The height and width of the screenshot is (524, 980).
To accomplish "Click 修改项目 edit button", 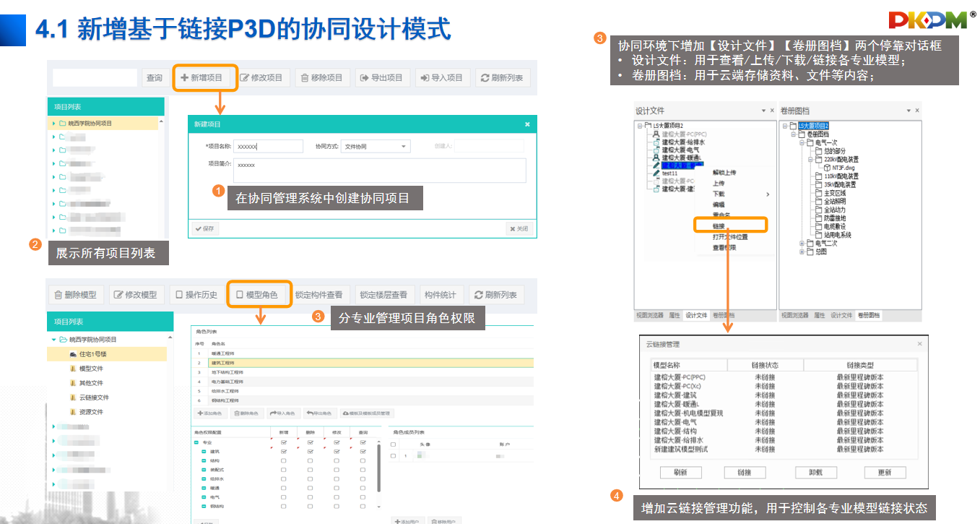I will 262,78.
